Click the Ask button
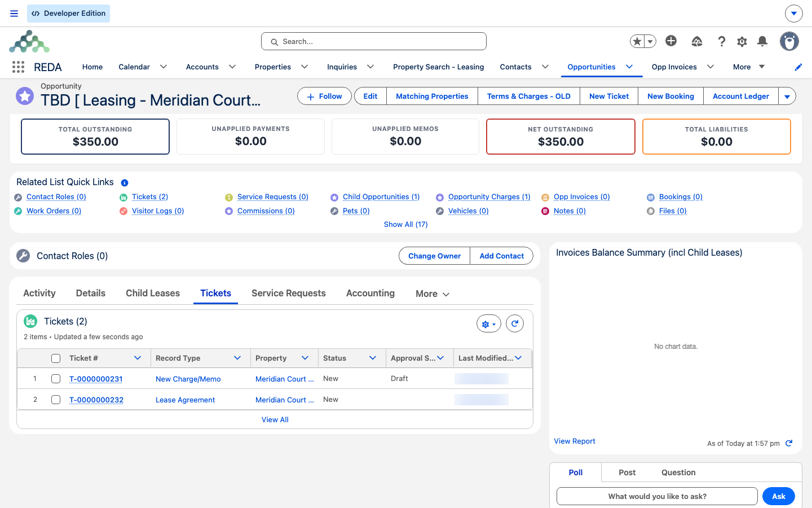Viewport: 812px width, 508px height. point(779,496)
